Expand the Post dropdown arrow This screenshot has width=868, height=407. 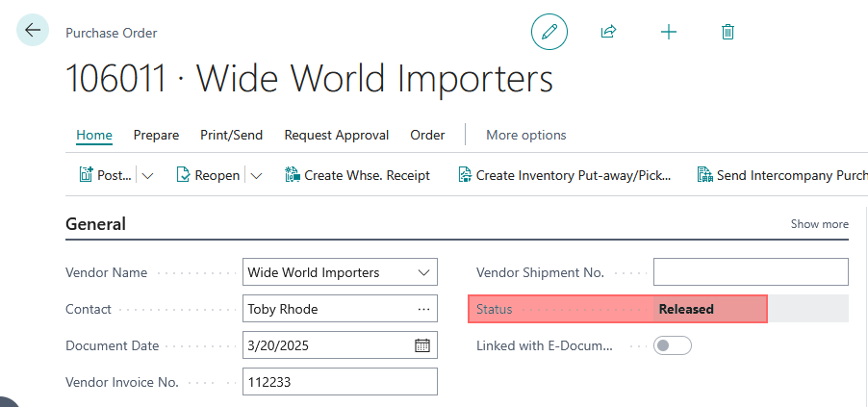(x=147, y=176)
